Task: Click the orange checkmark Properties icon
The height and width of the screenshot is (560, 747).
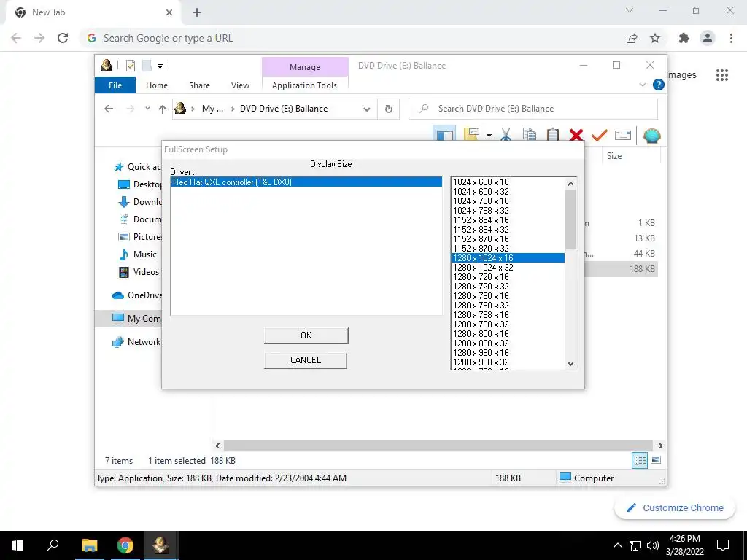Action: [x=600, y=135]
